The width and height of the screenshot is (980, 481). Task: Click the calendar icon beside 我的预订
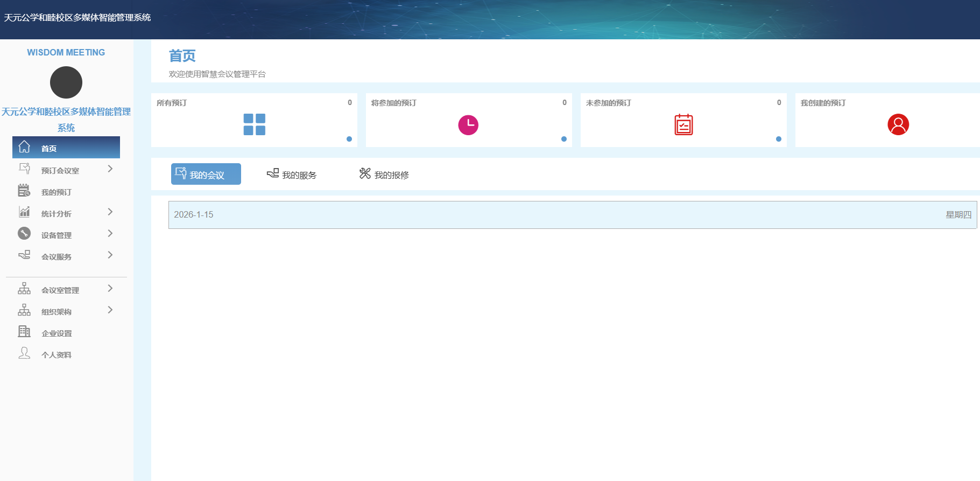[x=24, y=190]
